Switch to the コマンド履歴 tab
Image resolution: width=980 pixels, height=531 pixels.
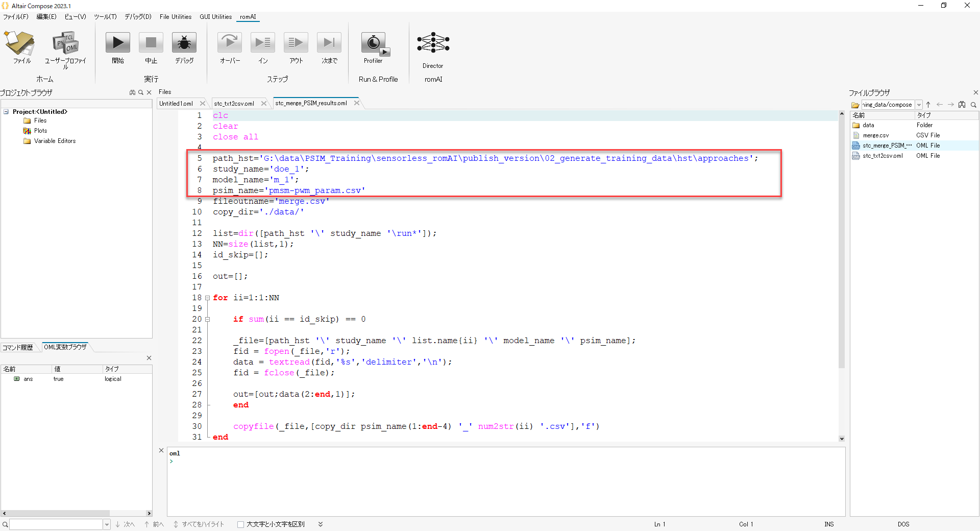(x=18, y=347)
